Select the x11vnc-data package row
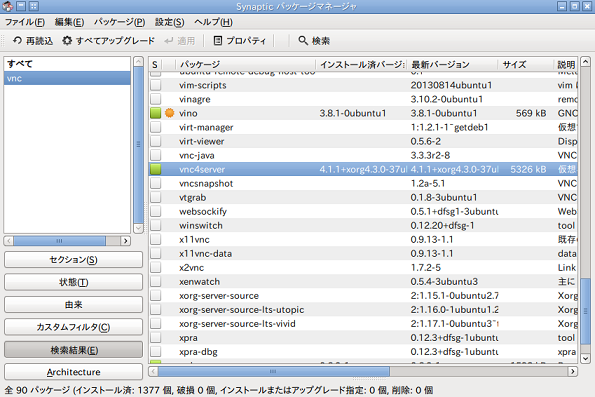Image resolution: width=595 pixels, height=397 pixels. (363, 254)
